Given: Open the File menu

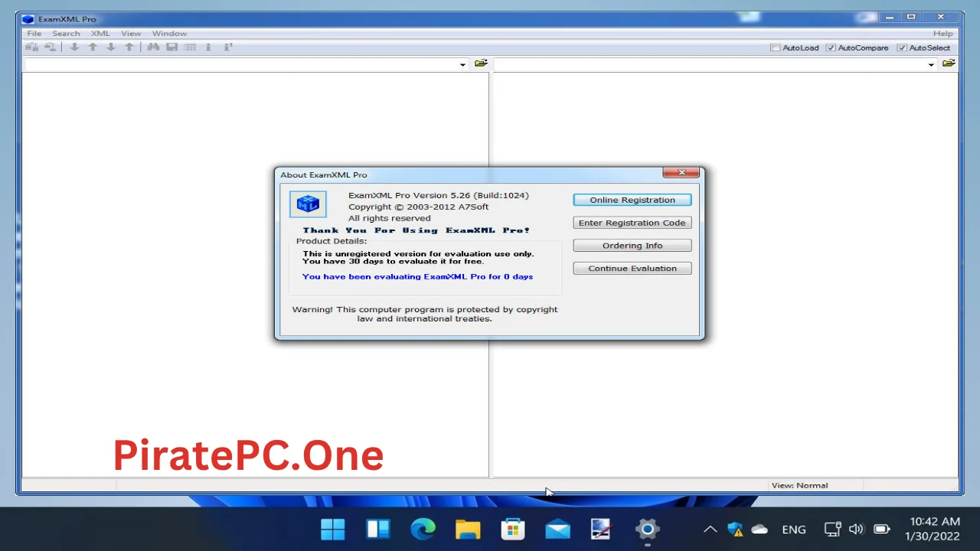Looking at the screenshot, I should (34, 34).
